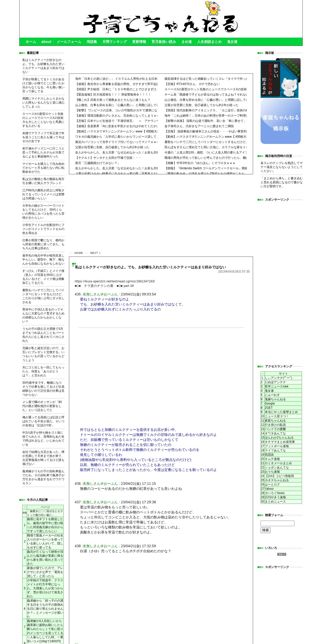Viewport: 322px width, 644px height.
Task: Open latest article about 江戸時代の農民
Action: point(43,194)
